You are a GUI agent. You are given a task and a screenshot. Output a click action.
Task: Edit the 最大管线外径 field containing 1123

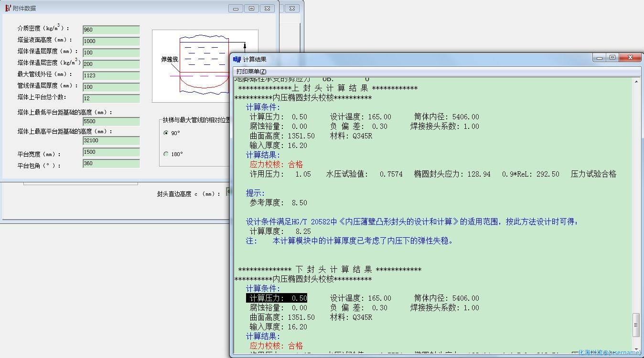pyautogui.click(x=111, y=75)
